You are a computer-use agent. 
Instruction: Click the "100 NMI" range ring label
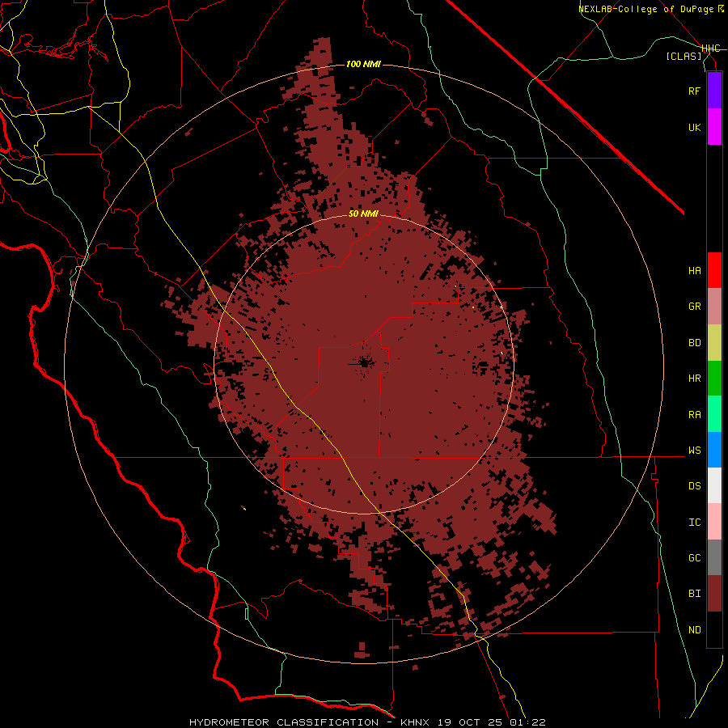(363, 64)
